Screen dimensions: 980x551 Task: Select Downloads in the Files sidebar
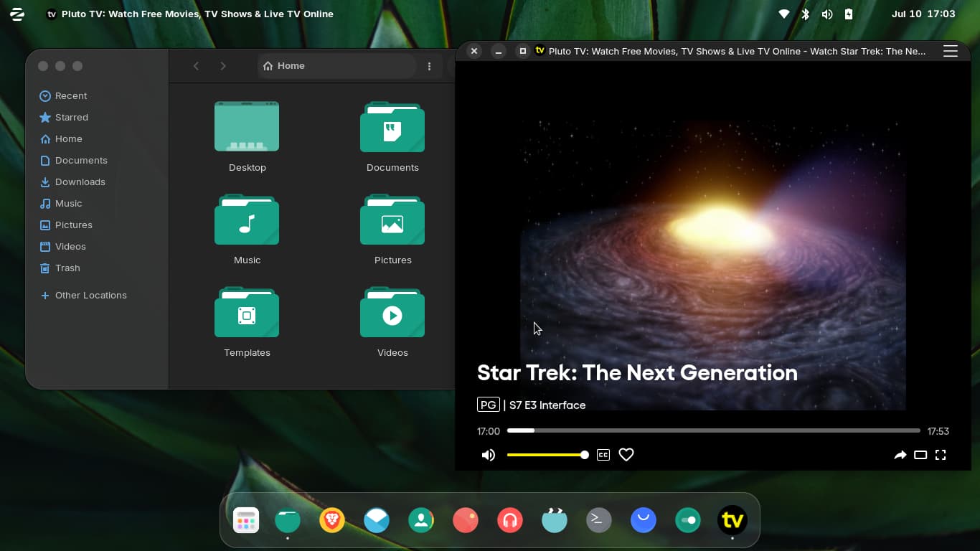97,182
